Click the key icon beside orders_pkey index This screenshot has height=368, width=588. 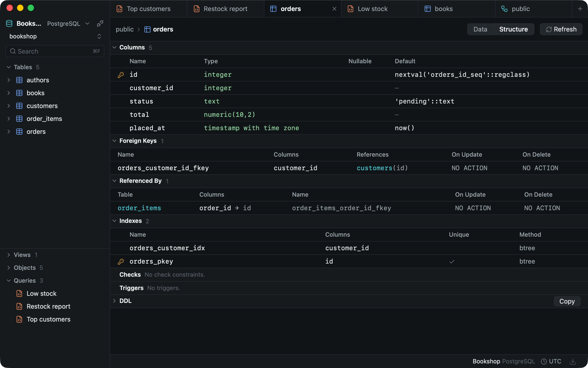pyautogui.click(x=121, y=262)
